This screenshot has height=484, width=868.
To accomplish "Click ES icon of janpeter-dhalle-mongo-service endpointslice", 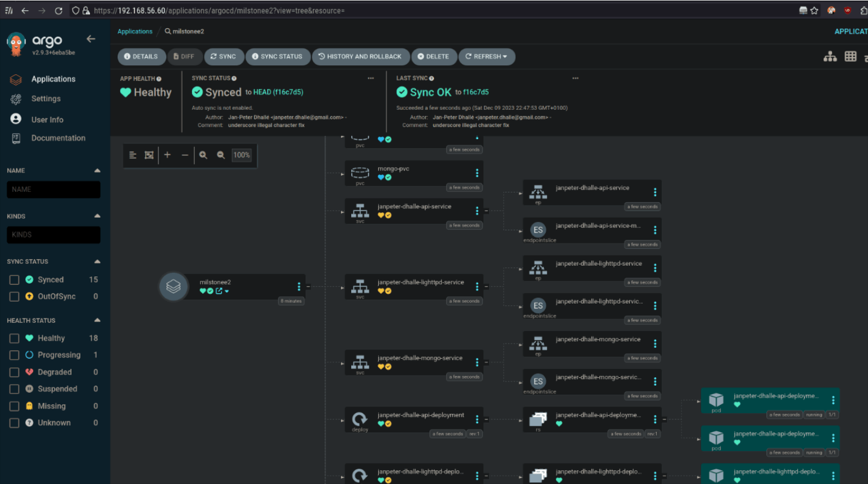I will pos(538,381).
